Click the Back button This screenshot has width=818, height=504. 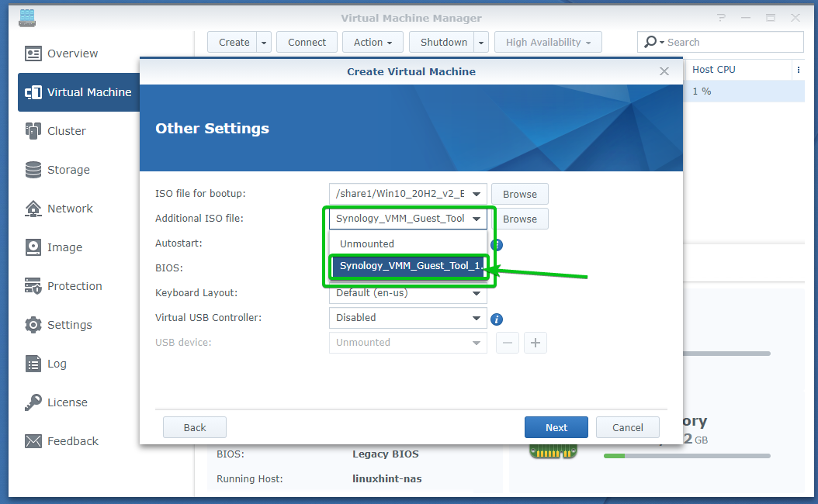pyautogui.click(x=195, y=427)
